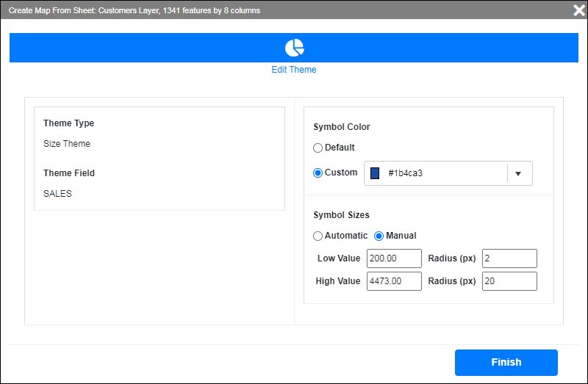Choose Manual symbol sizes
The width and height of the screenshot is (588, 384).
(379, 236)
